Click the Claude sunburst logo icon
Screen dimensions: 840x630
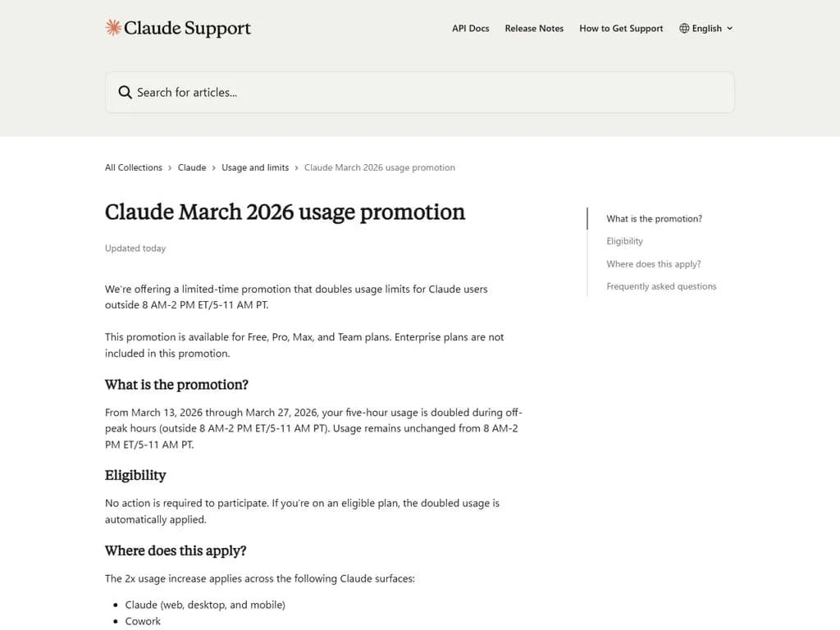click(x=112, y=27)
